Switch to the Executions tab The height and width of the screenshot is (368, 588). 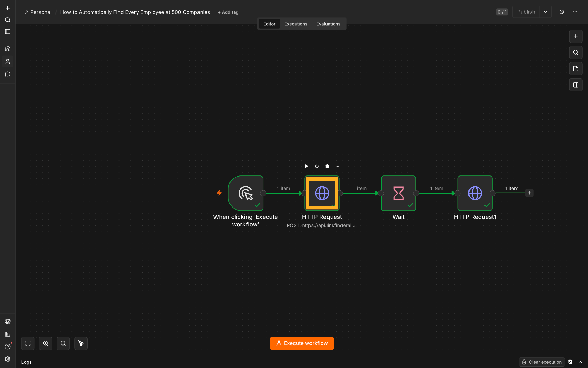(x=296, y=24)
